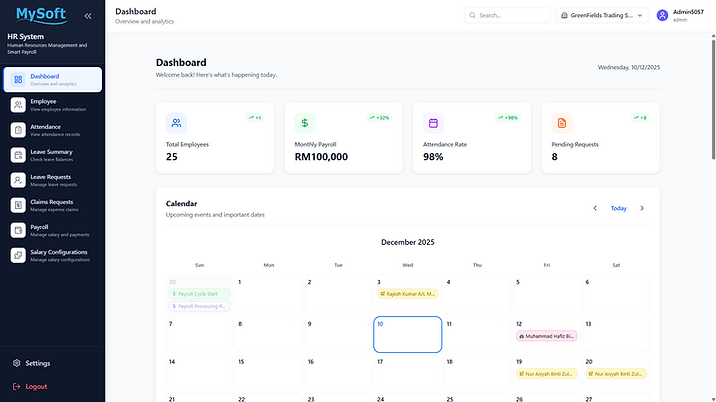
Task: Select the Attendance menu item
Action: tap(53, 130)
